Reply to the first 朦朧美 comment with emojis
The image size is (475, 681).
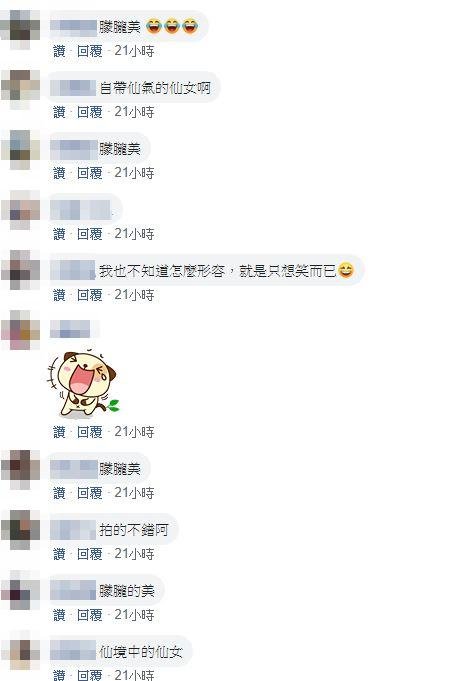(x=89, y=51)
